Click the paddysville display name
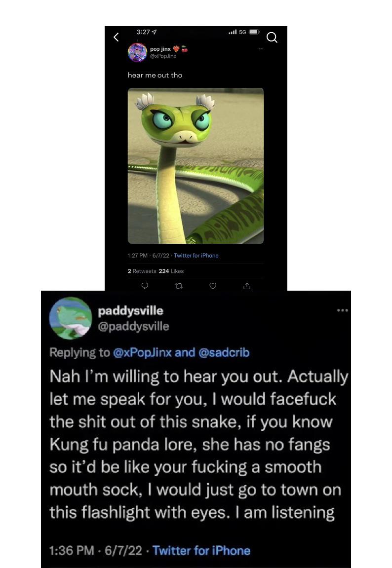The image size is (392, 568). (131, 311)
